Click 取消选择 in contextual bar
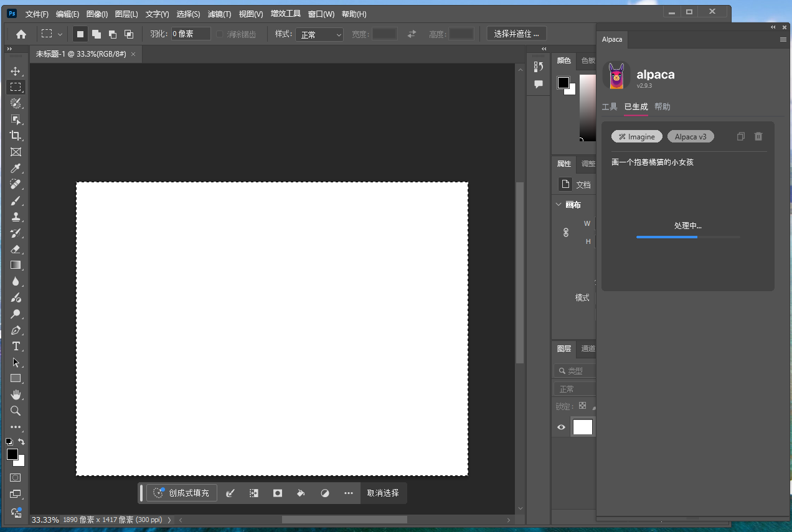The image size is (792, 532). (x=383, y=493)
